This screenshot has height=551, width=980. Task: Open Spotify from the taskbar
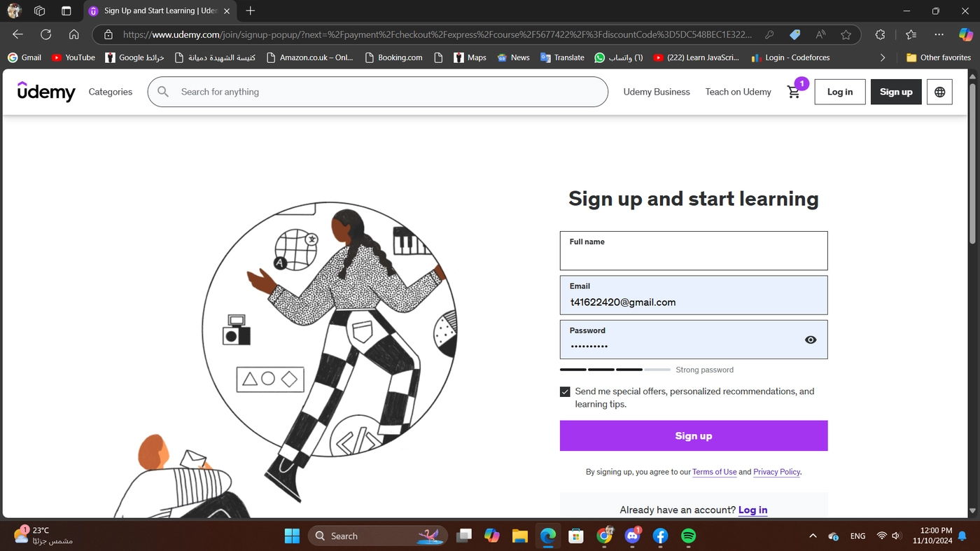(x=688, y=536)
